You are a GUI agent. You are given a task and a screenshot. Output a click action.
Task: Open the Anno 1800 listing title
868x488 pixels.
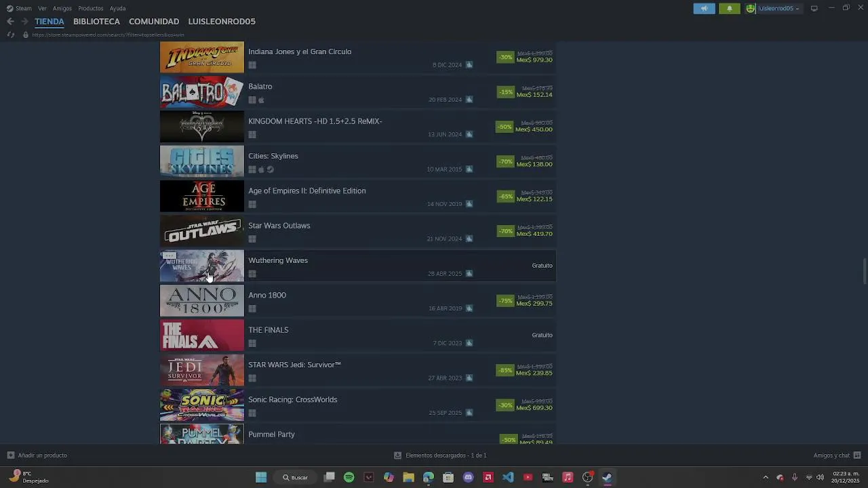click(x=267, y=296)
